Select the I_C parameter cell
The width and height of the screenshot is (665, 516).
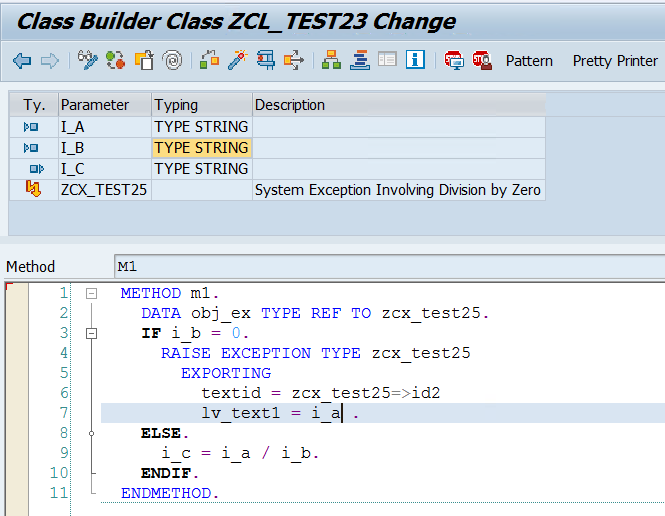tap(105, 169)
